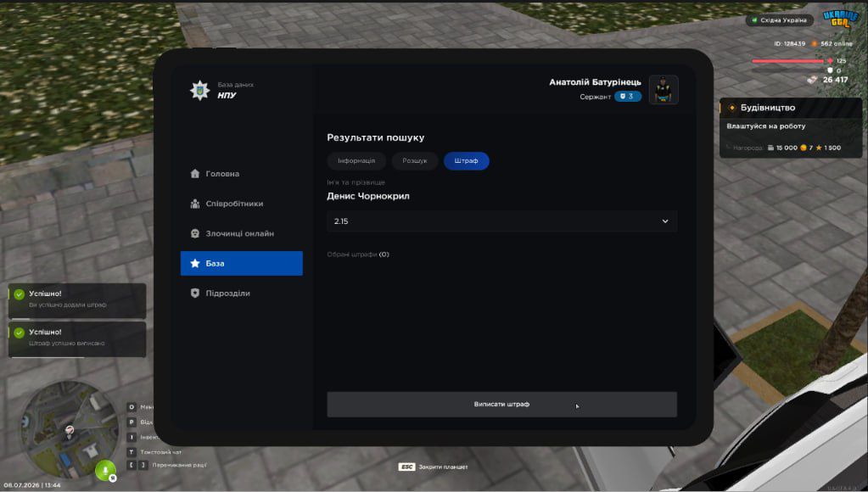
Task: Click the Сержант rank label
Action: [595, 97]
